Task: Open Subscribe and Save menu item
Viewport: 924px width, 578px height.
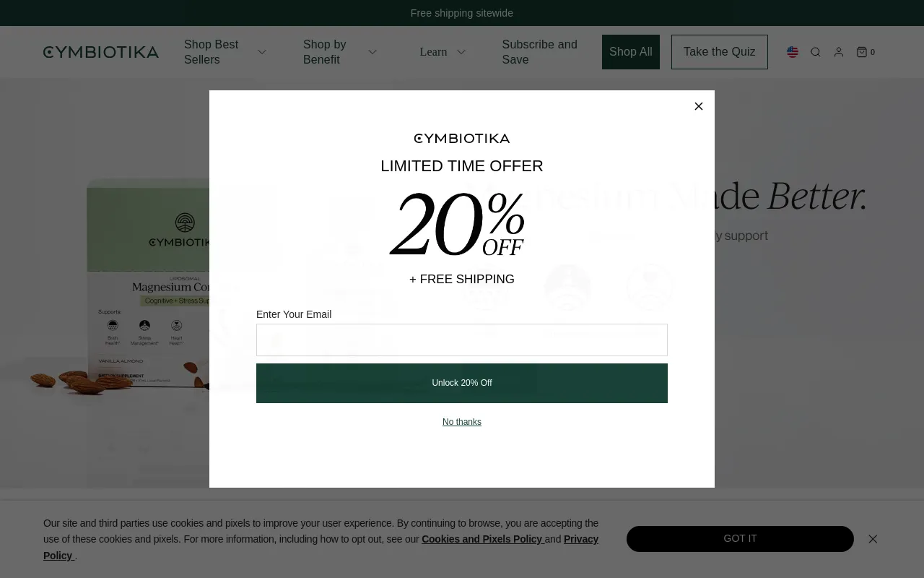Action: (x=540, y=52)
